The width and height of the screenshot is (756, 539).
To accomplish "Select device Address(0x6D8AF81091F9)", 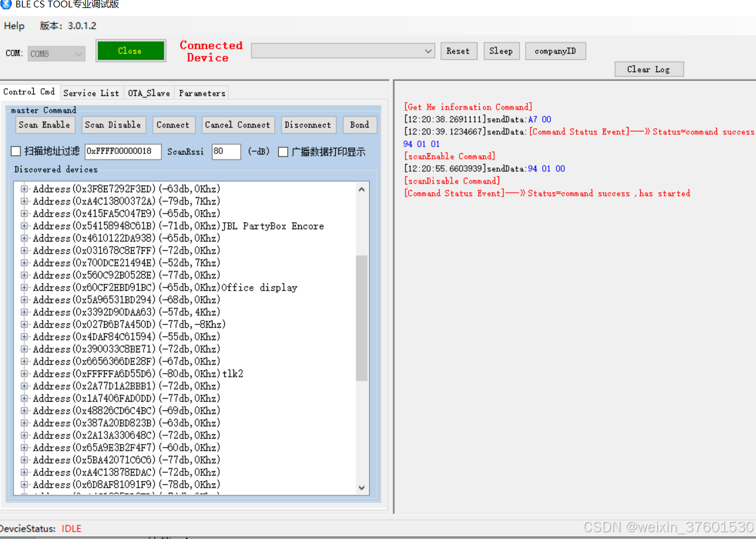I will pos(126,485).
